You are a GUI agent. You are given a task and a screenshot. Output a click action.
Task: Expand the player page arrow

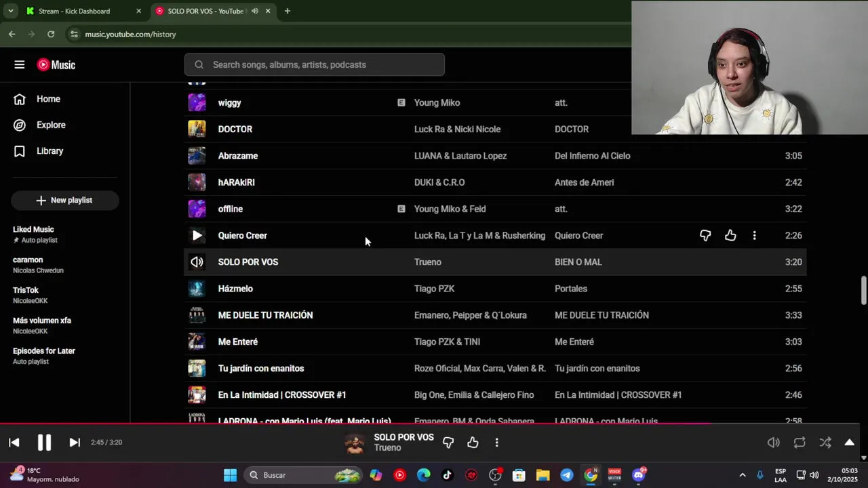click(849, 443)
